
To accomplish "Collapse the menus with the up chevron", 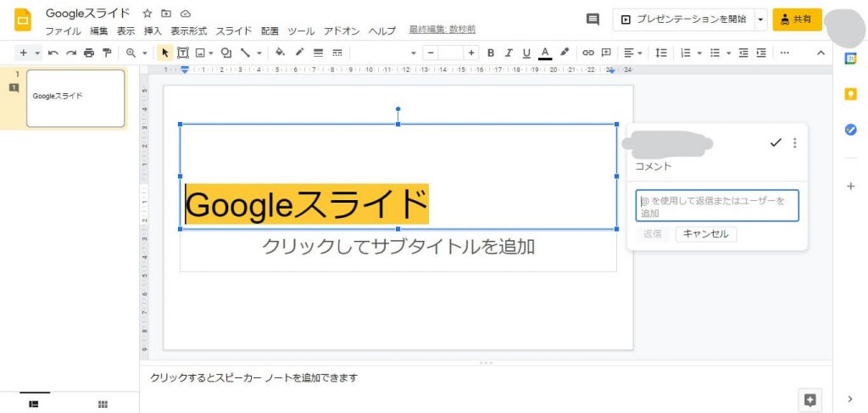I will pyautogui.click(x=821, y=53).
